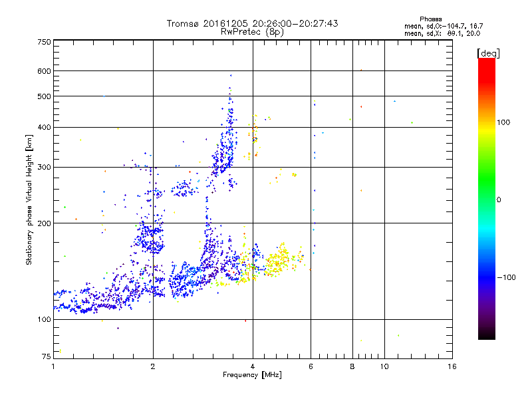
Task: Click the colorbar '-100' tick label
Action: [x=507, y=277]
